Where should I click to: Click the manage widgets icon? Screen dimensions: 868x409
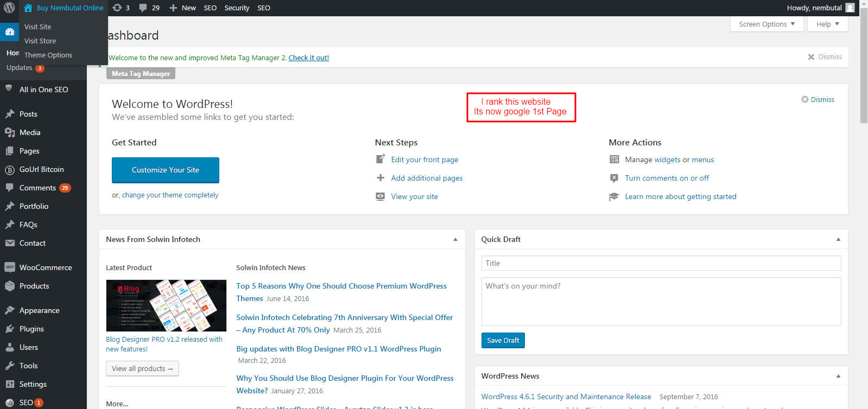pos(614,159)
